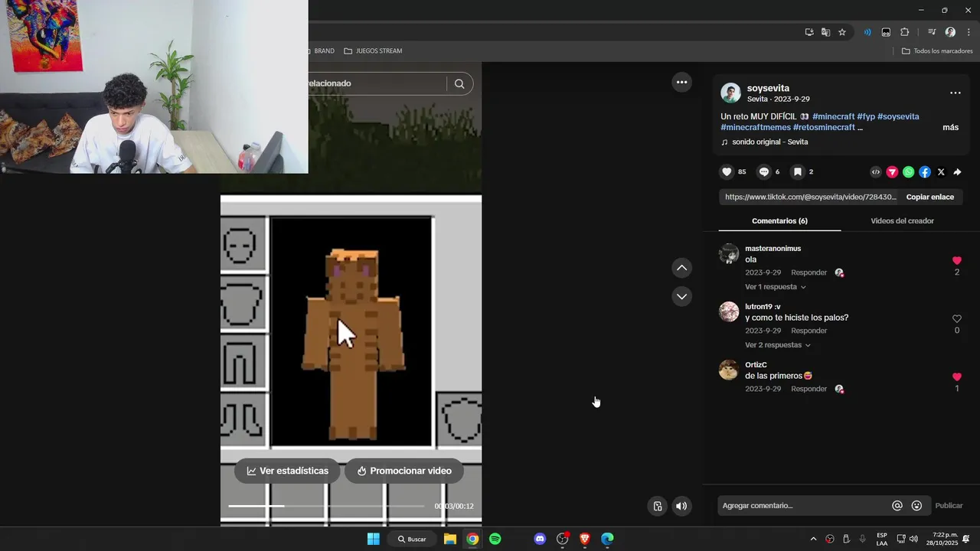980x551 pixels.
Task: Like masteranonimus's comment
Action: click(x=957, y=260)
